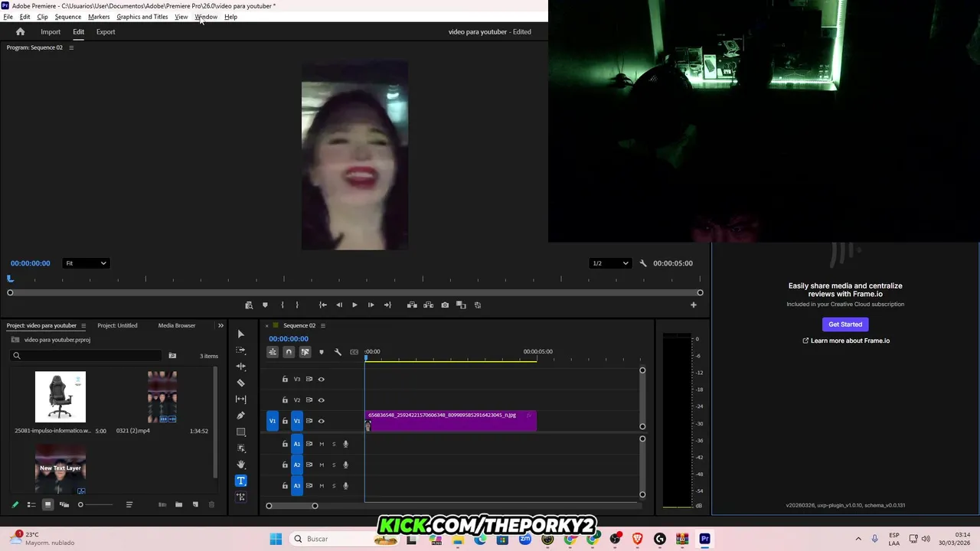This screenshot has width=980, height=551.
Task: Click Get Started for Frame.io
Action: pyautogui.click(x=845, y=324)
